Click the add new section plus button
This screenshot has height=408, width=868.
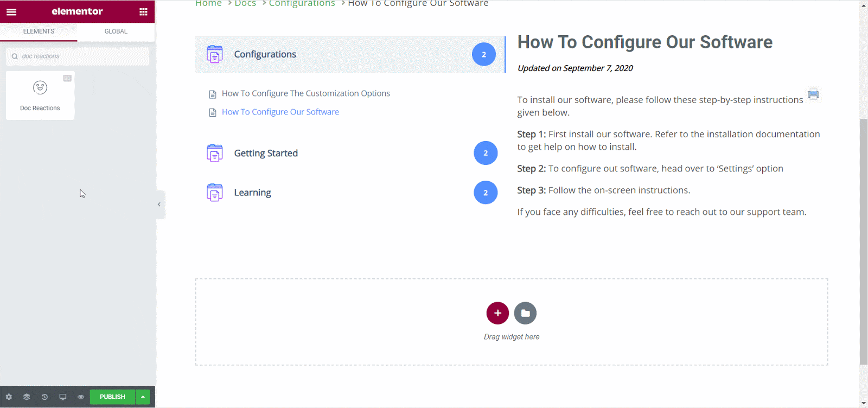pyautogui.click(x=497, y=313)
